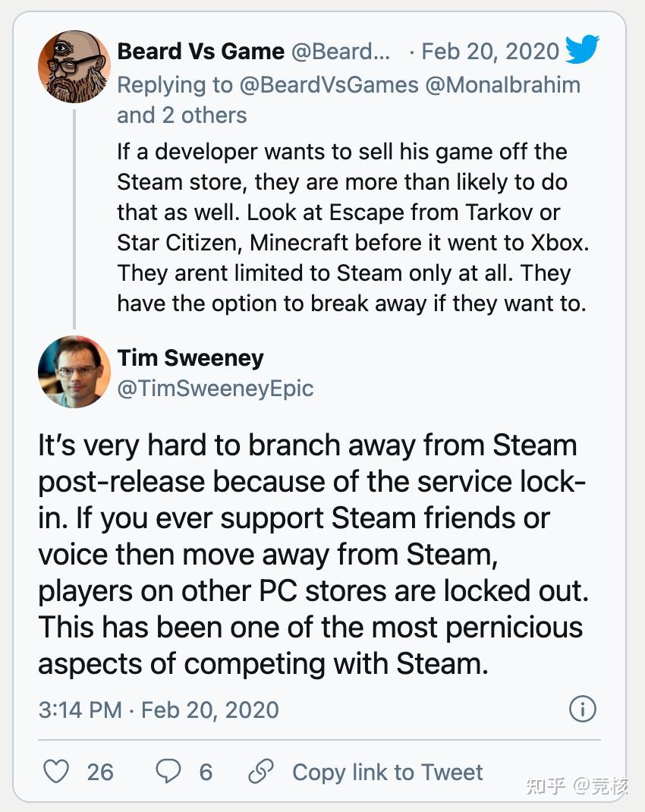Screen dimensions: 645x812
Task: Click the @BeardVsGames reply mention
Action: tap(329, 84)
